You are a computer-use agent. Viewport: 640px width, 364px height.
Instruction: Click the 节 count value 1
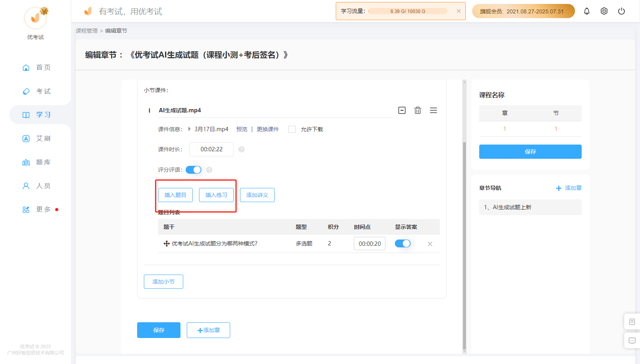[556, 129]
